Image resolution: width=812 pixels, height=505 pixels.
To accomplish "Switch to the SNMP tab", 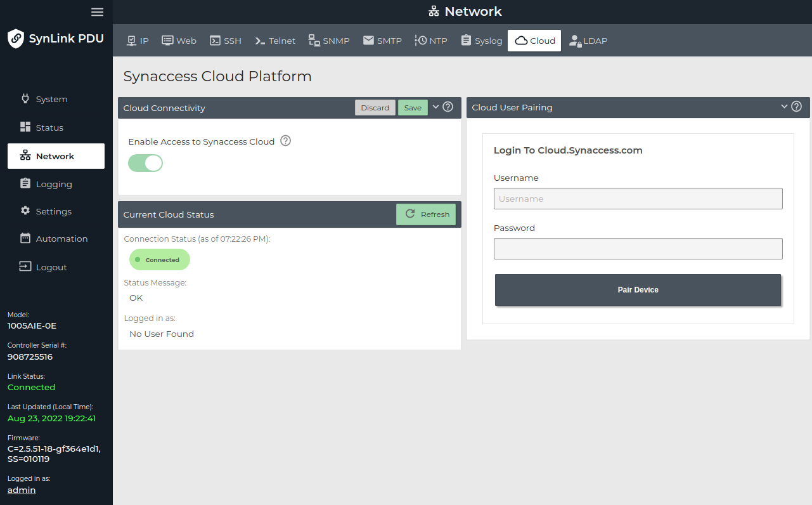I will click(x=329, y=41).
